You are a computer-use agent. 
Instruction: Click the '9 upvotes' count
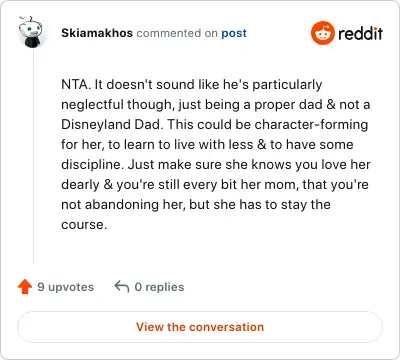coord(66,287)
